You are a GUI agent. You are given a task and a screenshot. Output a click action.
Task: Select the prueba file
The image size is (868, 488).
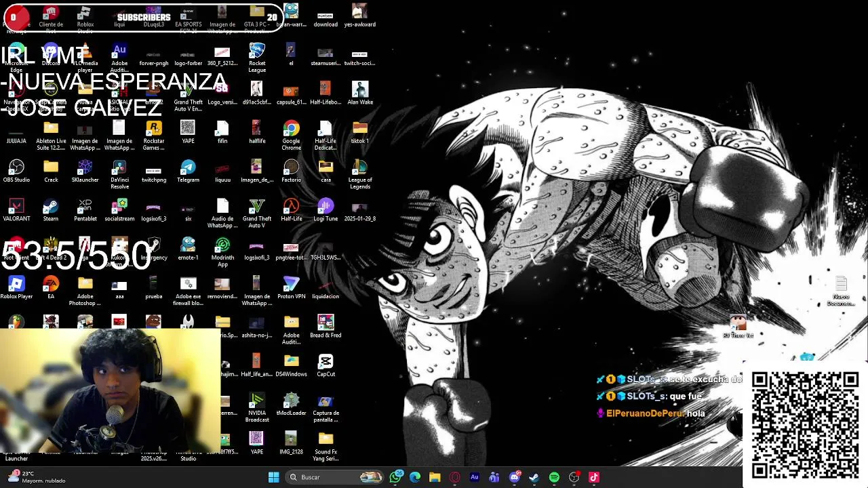point(154,288)
